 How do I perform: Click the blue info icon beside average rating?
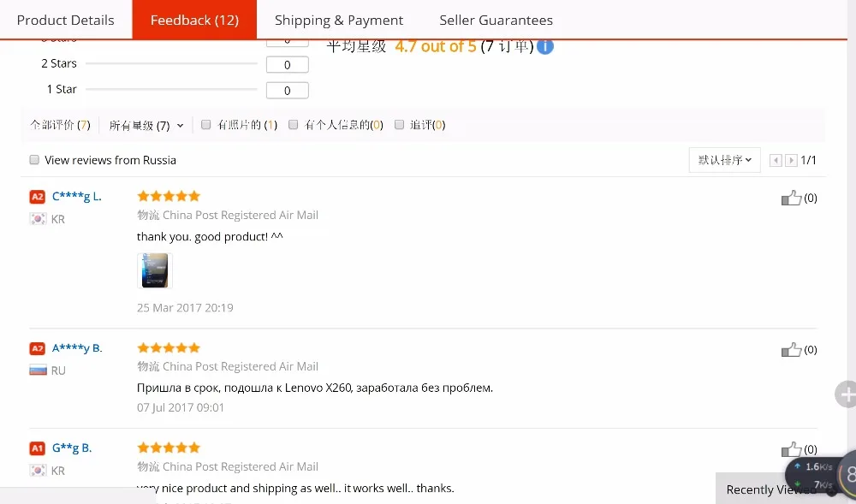coord(544,46)
